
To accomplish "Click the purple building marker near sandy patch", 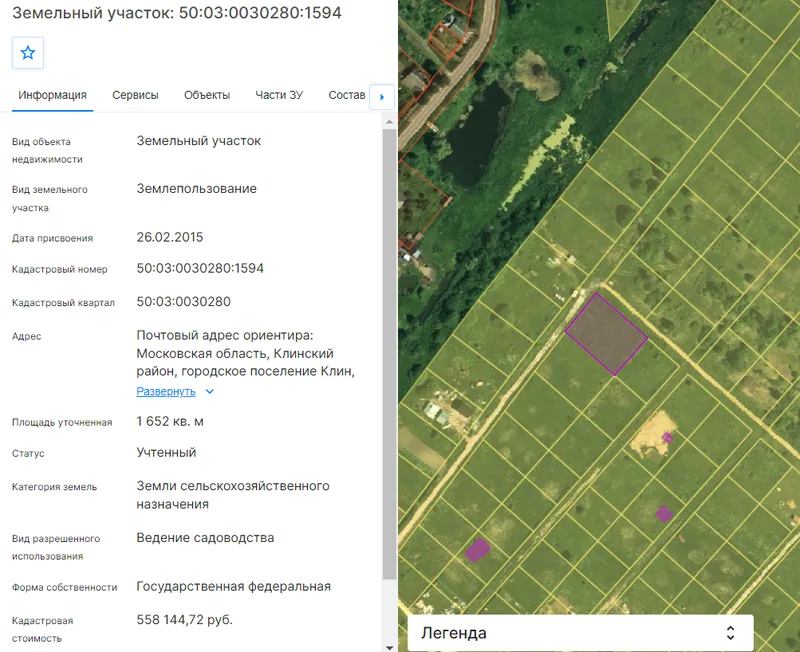I will [x=667, y=437].
